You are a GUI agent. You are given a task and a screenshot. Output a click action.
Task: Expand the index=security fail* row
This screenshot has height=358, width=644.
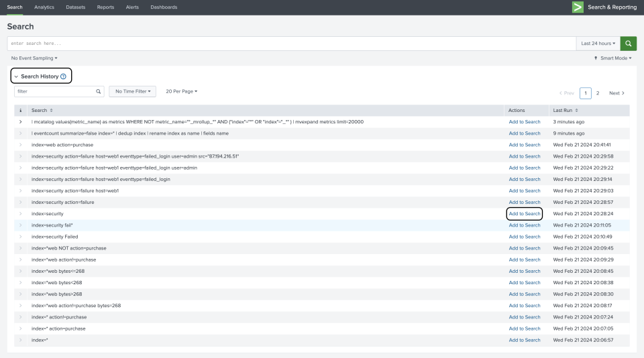click(x=21, y=225)
